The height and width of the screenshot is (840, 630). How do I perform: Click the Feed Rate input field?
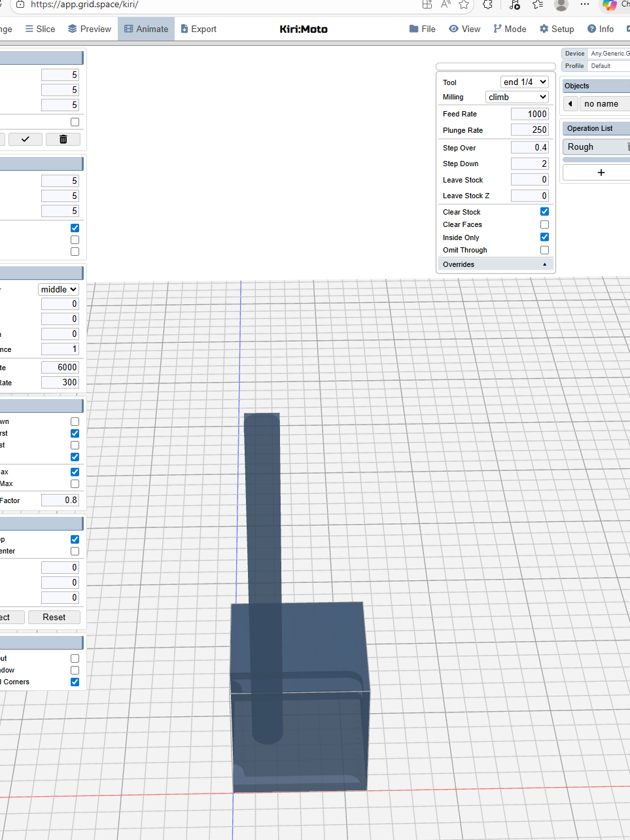529,114
